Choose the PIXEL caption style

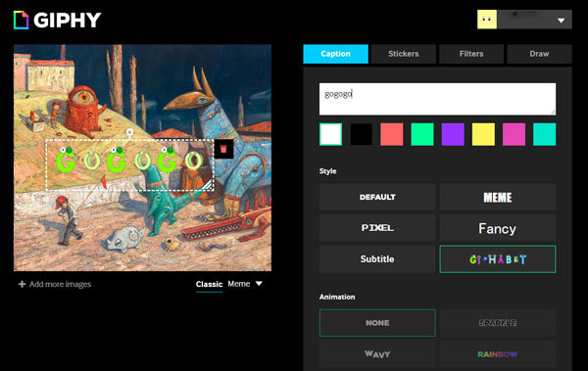click(377, 228)
